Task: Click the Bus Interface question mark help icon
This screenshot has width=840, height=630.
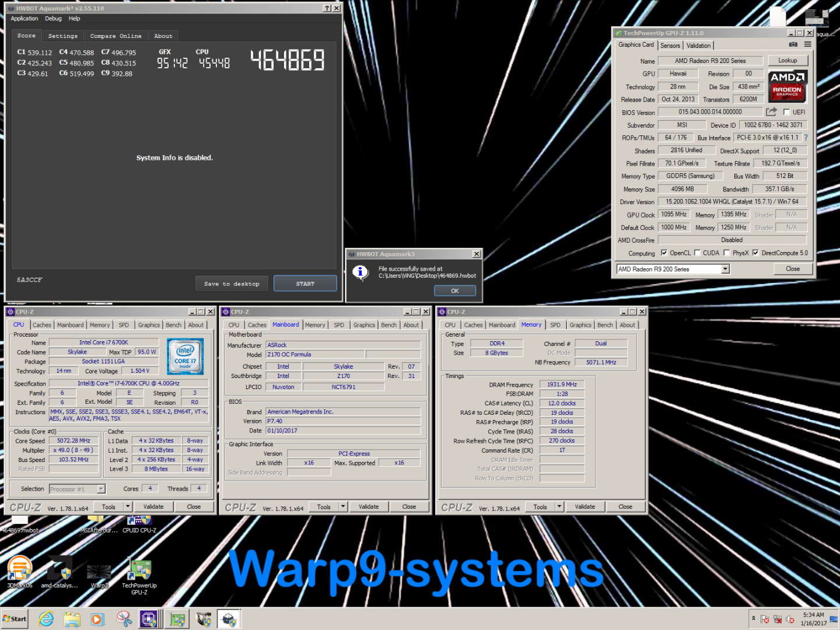Action: (806, 138)
